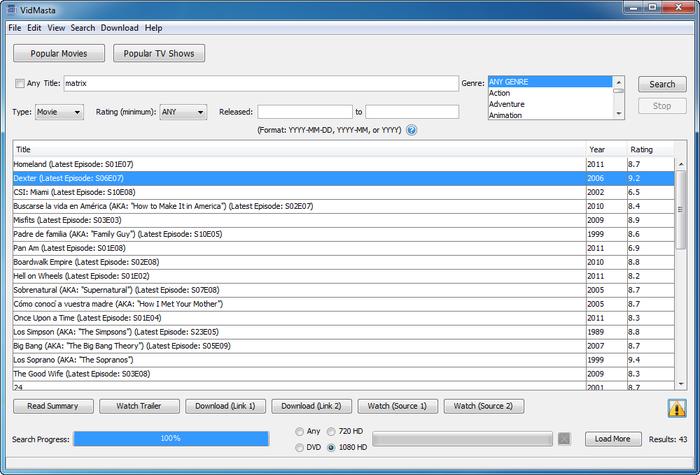The height and width of the screenshot is (475, 700).
Task: Click the Popular TV Shows button
Action: click(x=159, y=53)
